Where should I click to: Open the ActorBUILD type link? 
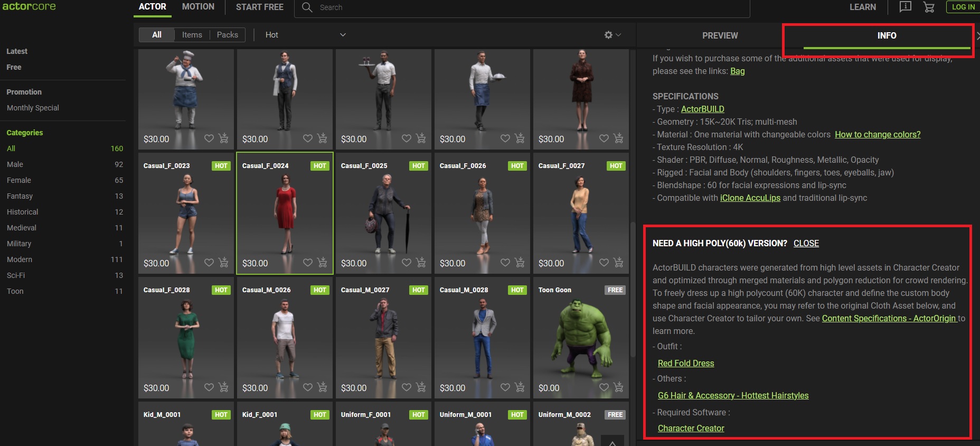coord(702,109)
